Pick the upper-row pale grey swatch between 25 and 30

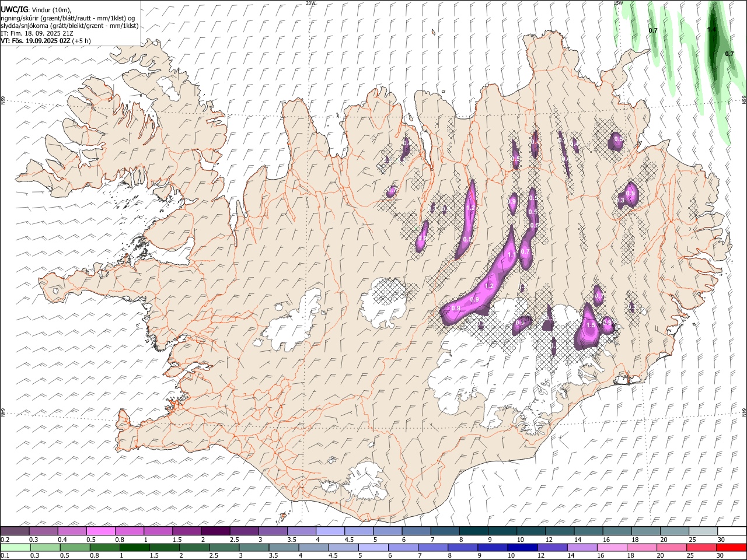[x=703, y=531]
